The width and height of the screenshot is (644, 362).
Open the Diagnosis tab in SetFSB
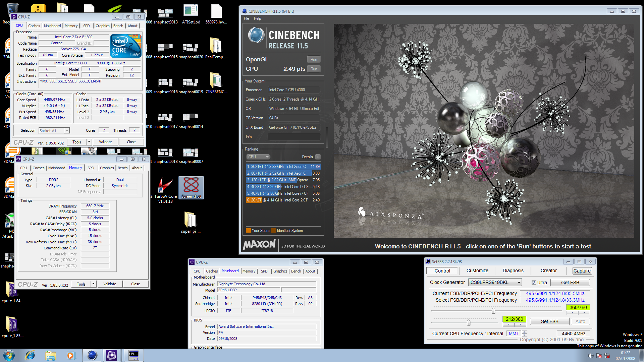tap(513, 270)
